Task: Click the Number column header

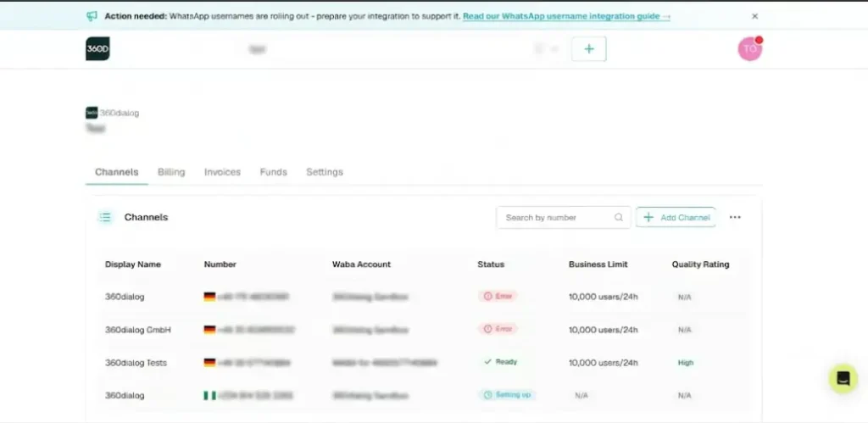Action: click(220, 264)
